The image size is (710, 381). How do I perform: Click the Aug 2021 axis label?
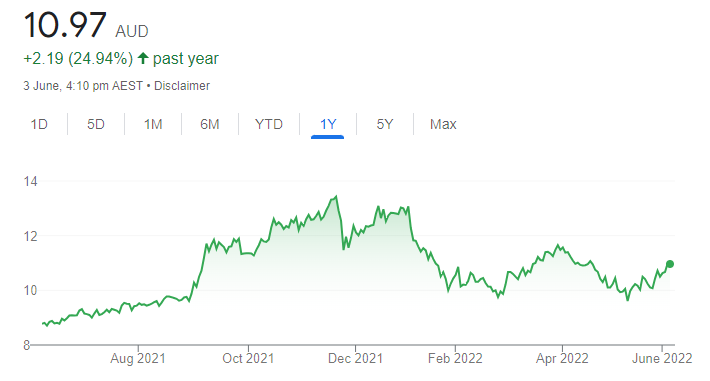138,358
